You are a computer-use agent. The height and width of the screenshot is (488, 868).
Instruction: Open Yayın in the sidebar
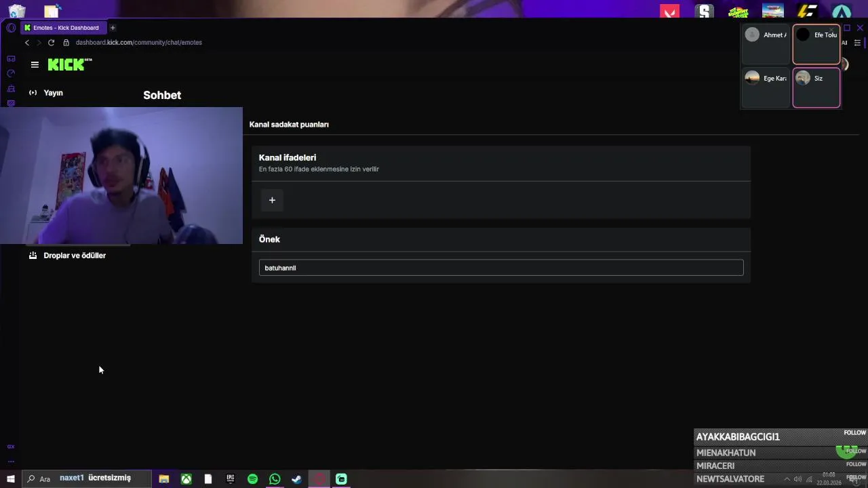tap(46, 93)
